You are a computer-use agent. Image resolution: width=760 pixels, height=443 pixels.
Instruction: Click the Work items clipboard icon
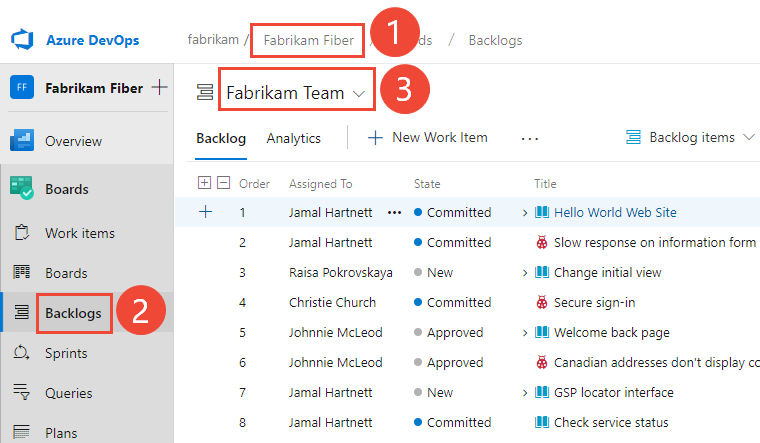click(x=22, y=232)
